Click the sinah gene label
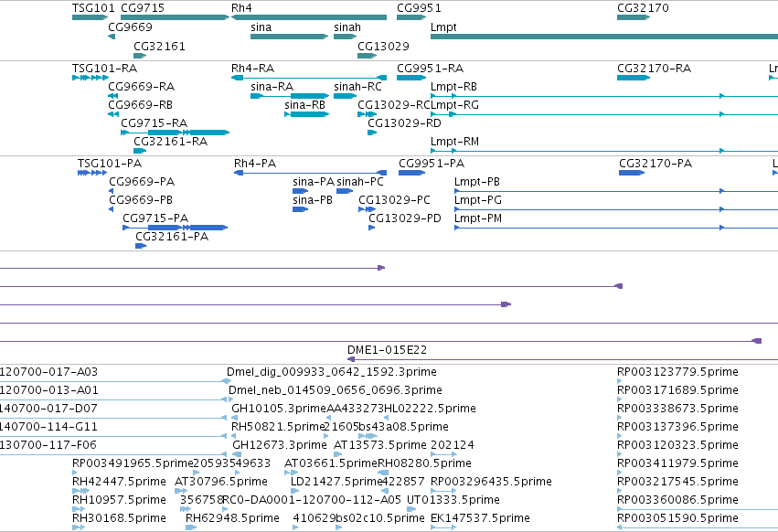Viewport: 778px width, 532px height. point(347,27)
